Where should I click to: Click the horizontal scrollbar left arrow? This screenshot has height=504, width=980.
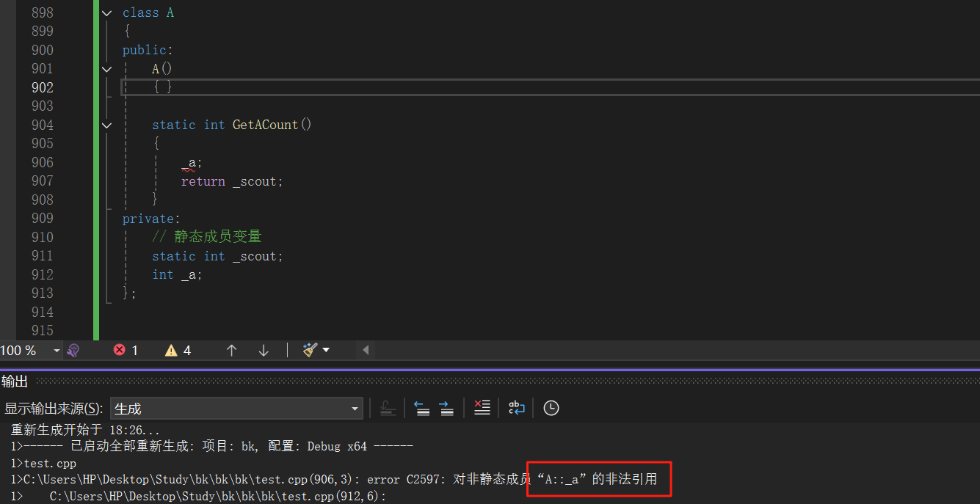(365, 350)
